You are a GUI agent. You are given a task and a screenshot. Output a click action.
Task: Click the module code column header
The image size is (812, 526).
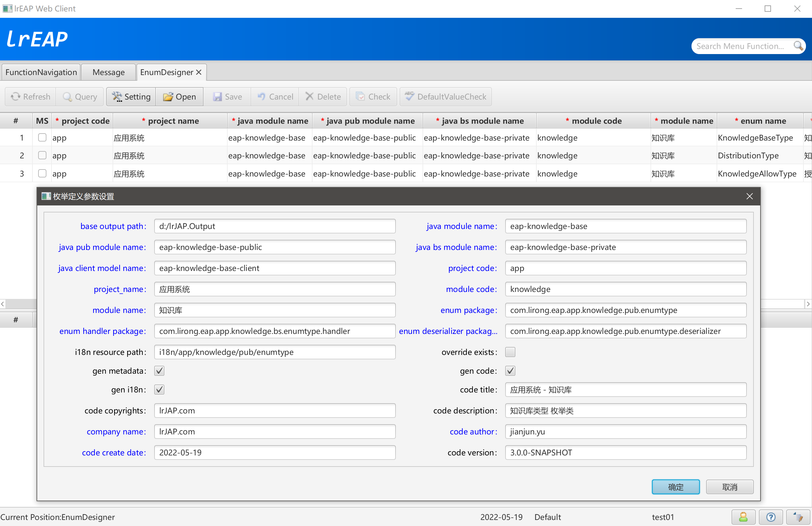[x=593, y=121]
